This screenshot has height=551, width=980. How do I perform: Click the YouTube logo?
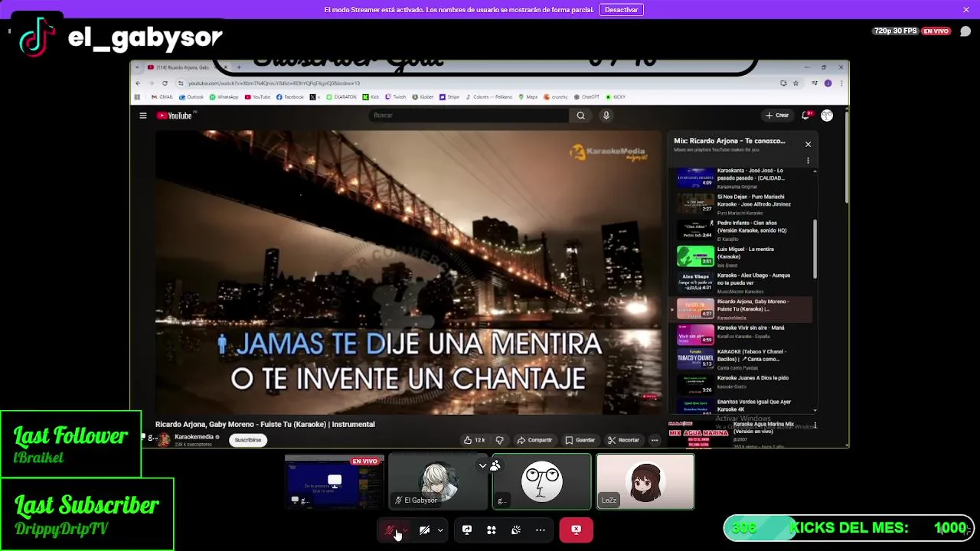[x=175, y=116]
